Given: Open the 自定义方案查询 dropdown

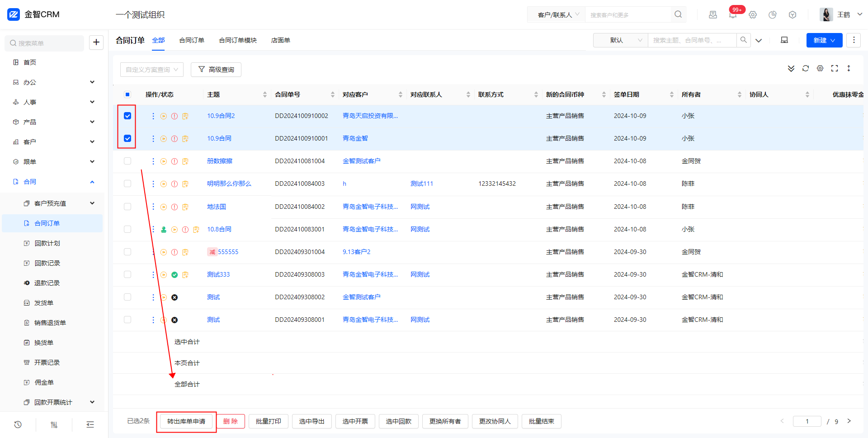Looking at the screenshot, I should point(151,70).
